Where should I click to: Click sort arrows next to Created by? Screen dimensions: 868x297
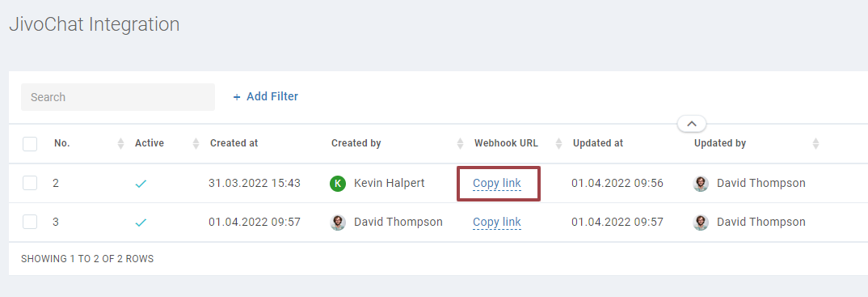pos(460,144)
